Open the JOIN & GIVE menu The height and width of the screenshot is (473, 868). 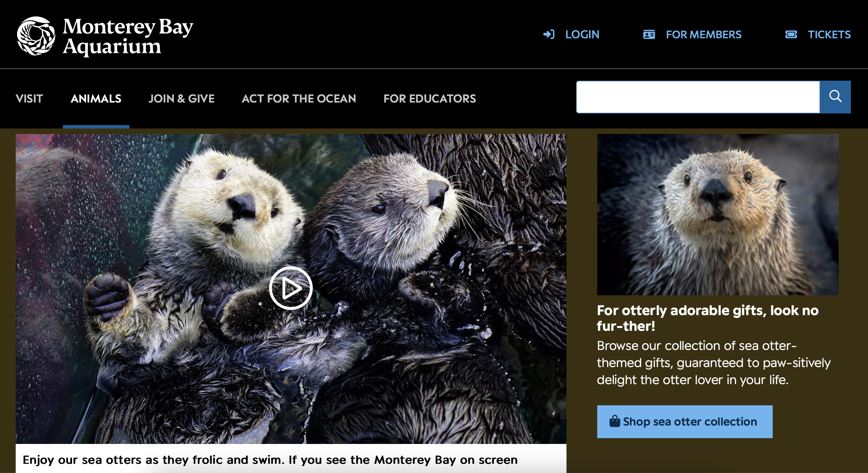pyautogui.click(x=181, y=99)
